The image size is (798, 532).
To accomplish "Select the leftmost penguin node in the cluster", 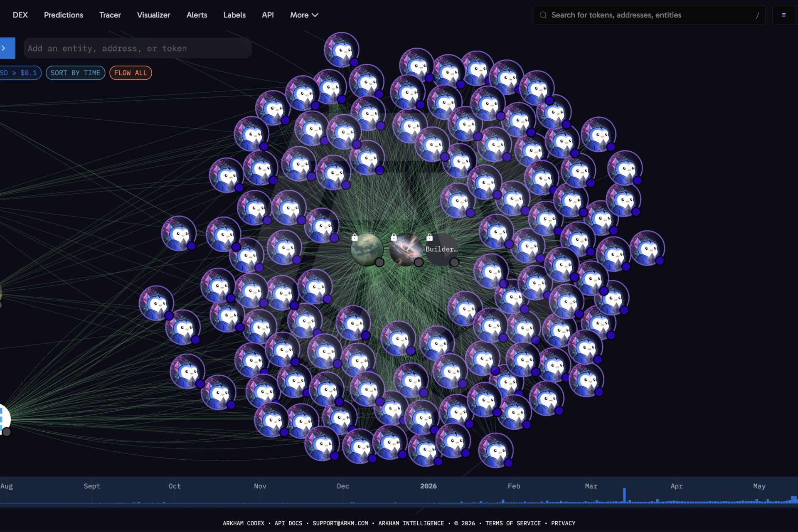I will (x=156, y=303).
